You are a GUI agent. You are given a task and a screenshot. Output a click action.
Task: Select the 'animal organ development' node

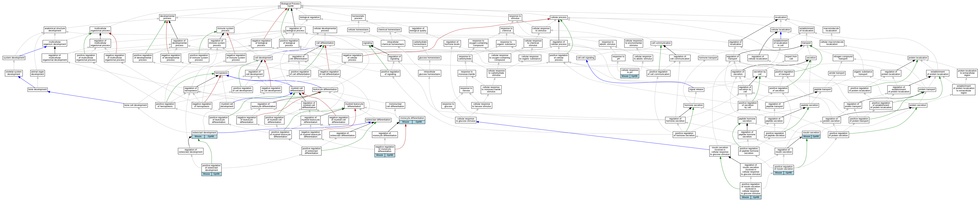37,73
